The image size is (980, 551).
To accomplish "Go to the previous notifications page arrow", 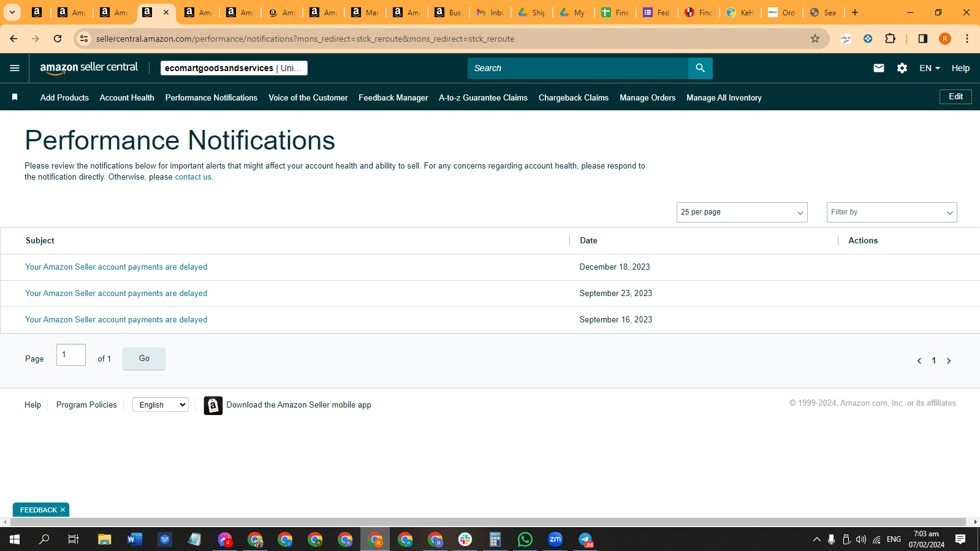I will point(919,360).
